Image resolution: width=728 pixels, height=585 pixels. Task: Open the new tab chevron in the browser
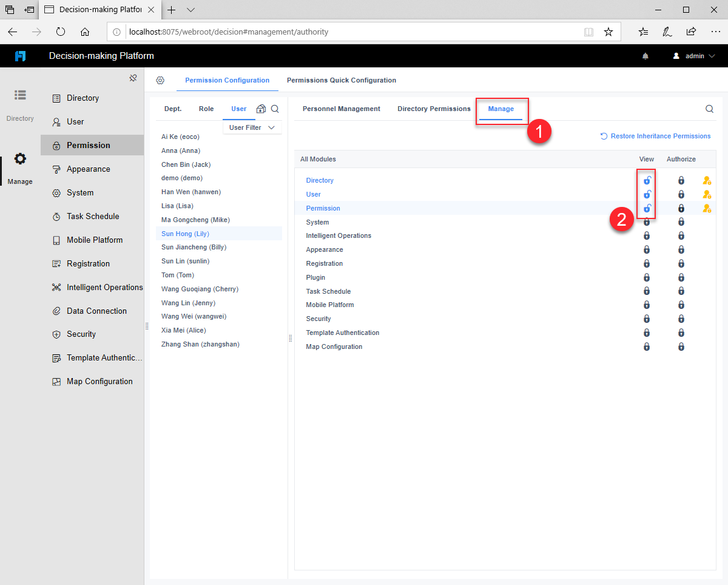(190, 10)
